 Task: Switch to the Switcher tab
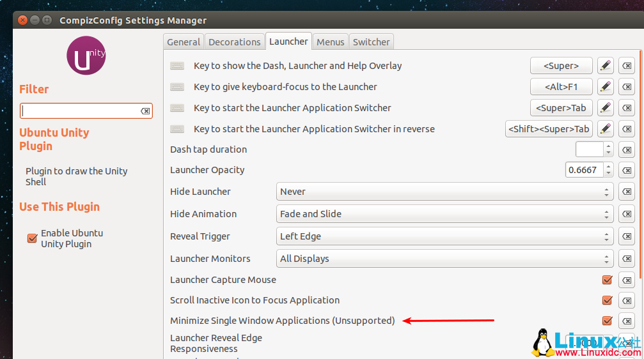coord(372,42)
